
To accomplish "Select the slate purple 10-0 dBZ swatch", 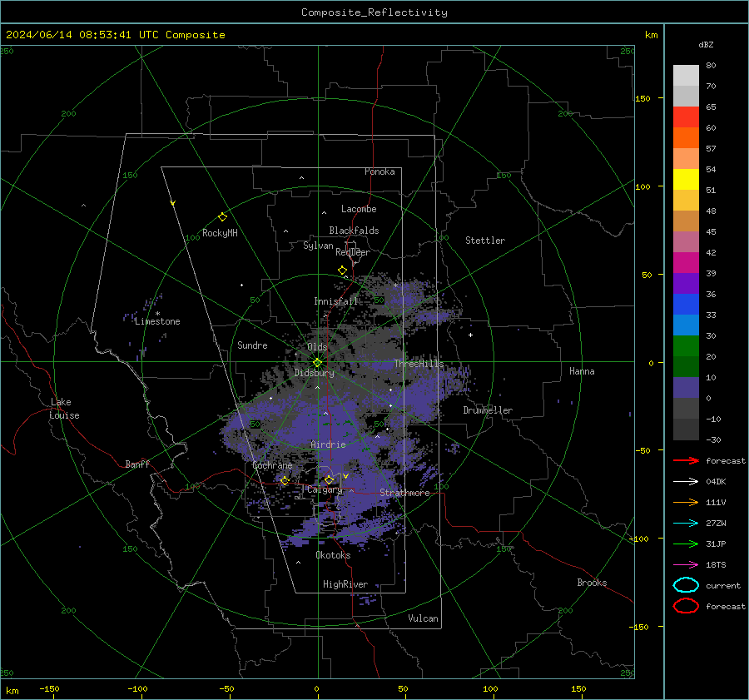I will (686, 388).
